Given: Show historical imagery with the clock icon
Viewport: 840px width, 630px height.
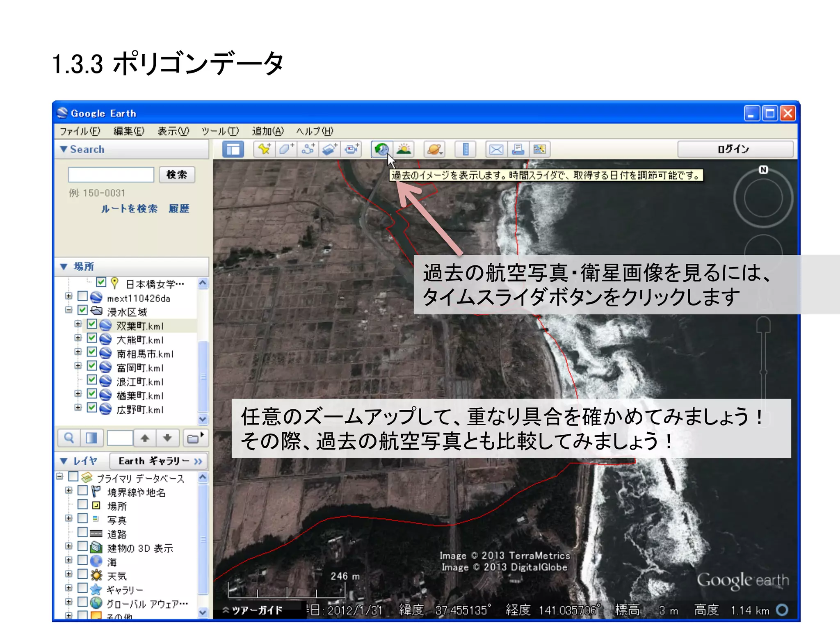Looking at the screenshot, I should pos(382,149).
